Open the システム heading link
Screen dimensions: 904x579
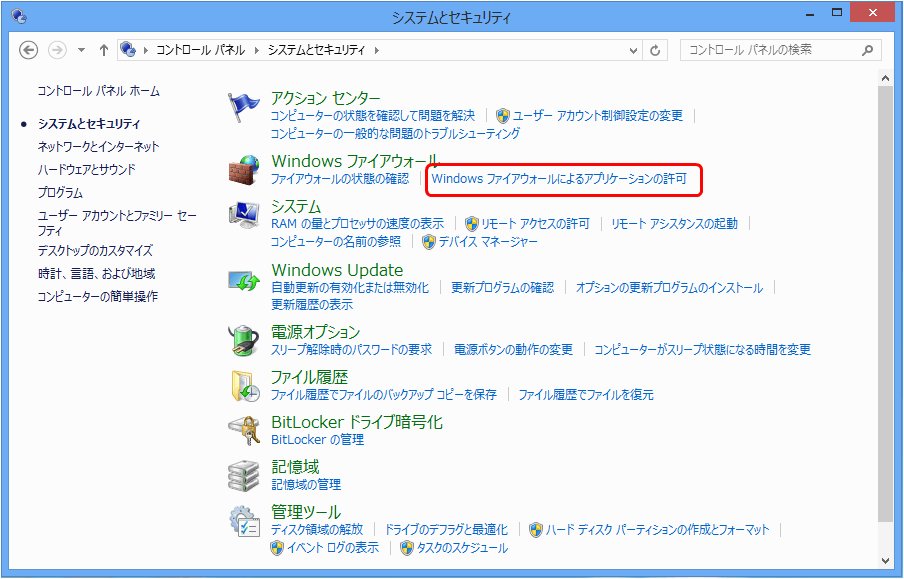click(x=296, y=206)
